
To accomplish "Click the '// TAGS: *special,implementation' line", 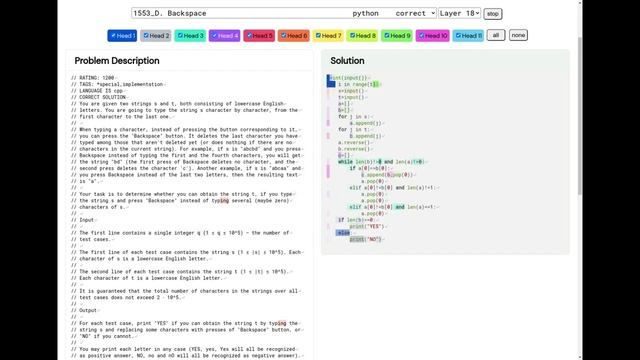I will tap(117, 84).
